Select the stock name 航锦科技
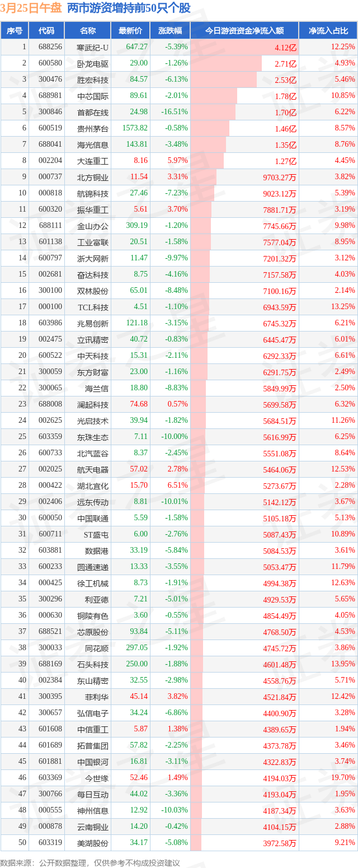This screenshot has height=868, width=358. [x=93, y=193]
